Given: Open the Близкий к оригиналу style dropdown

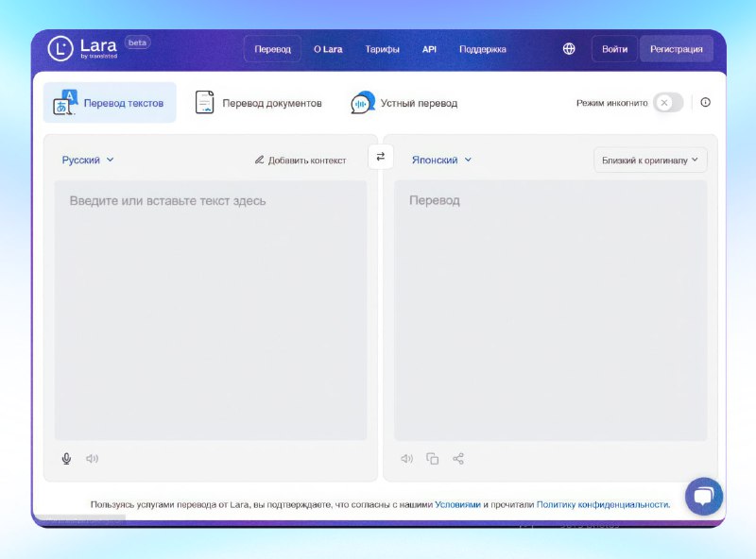Looking at the screenshot, I should (x=649, y=160).
